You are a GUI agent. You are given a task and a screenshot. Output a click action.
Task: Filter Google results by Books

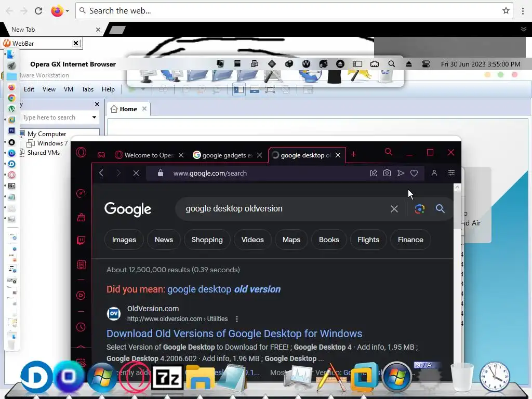click(x=329, y=240)
